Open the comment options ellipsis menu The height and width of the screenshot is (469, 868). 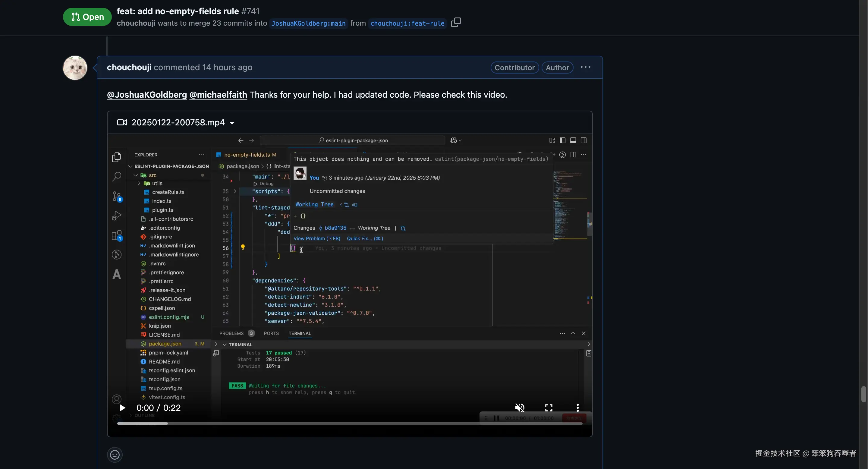click(585, 67)
